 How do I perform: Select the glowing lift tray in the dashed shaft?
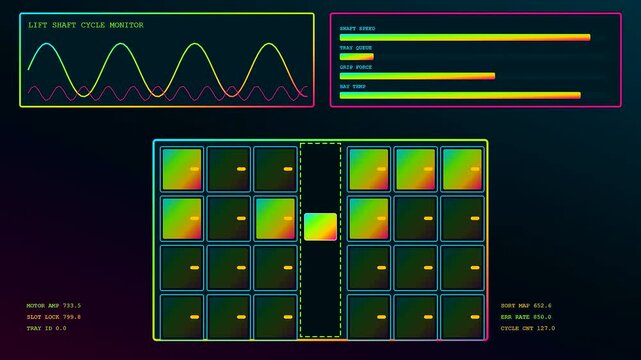click(320, 227)
